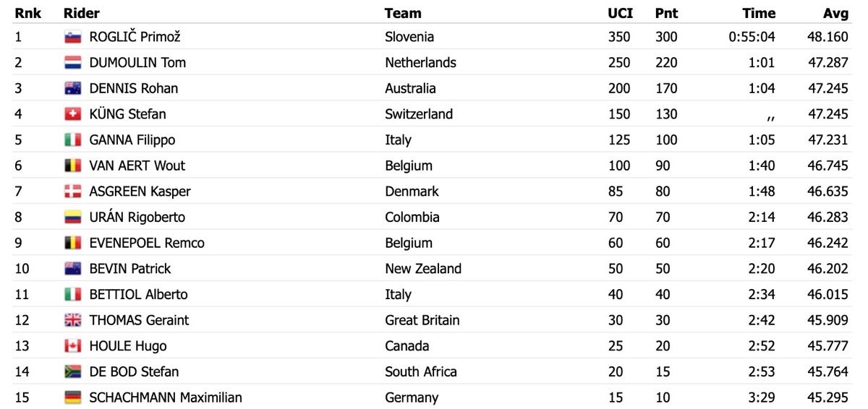Click the Swiss flag icon beside Küng
868x409 pixels.
pos(72,114)
